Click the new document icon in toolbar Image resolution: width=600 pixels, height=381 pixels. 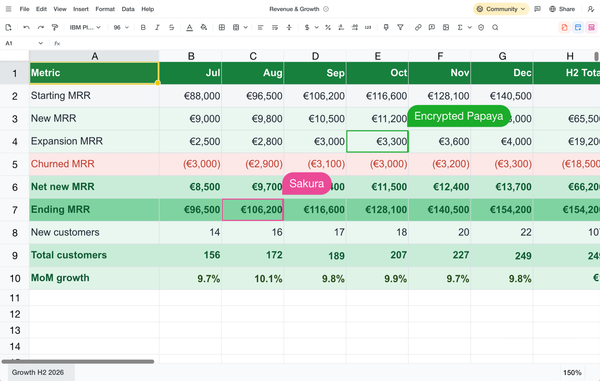8,27
